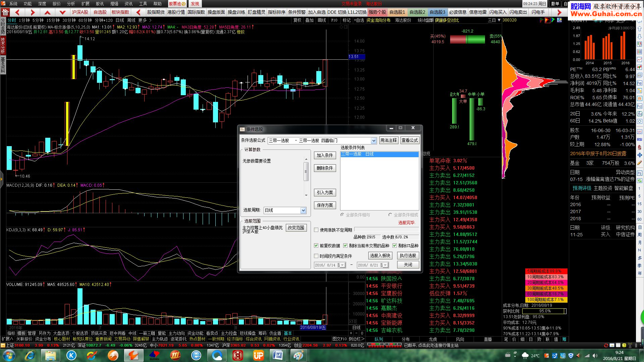Open the orange UP app in taskbar
The width and height of the screenshot is (644, 362).
pos(258,355)
